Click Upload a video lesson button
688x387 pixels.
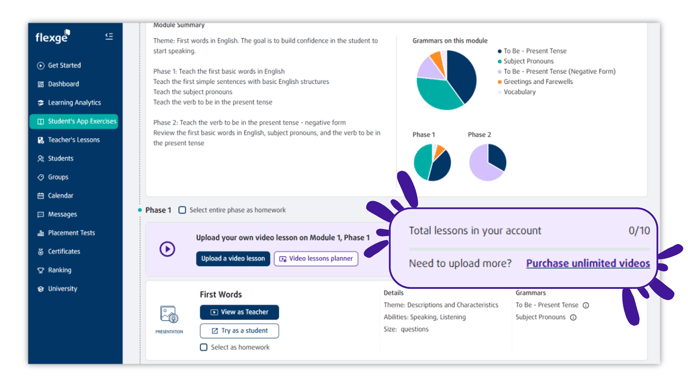tap(233, 259)
